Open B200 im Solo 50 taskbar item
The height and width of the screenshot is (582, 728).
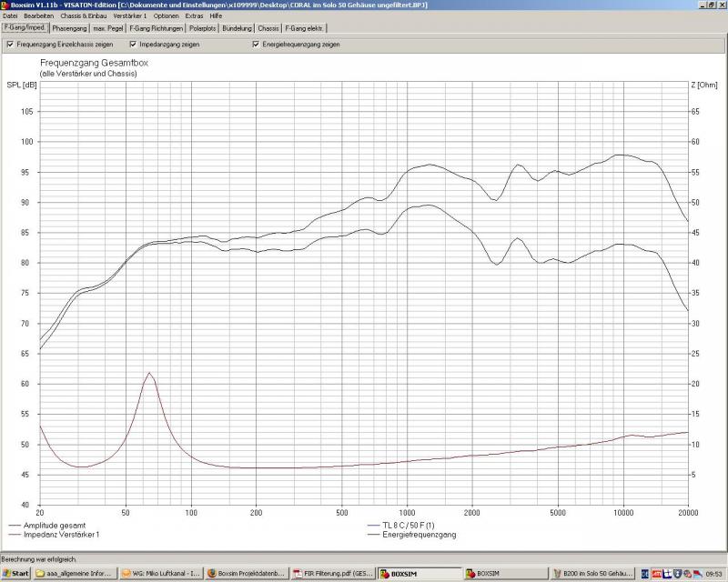click(591, 574)
